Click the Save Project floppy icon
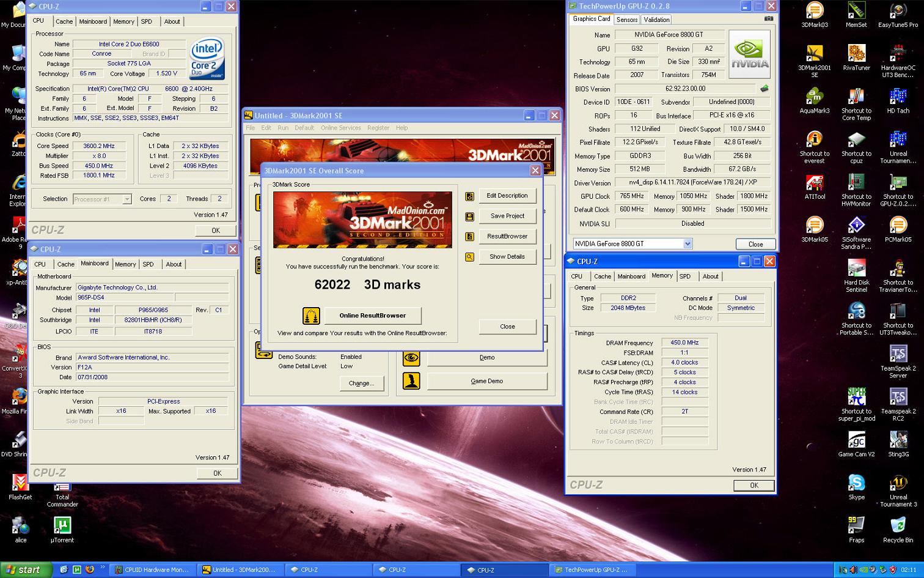The height and width of the screenshot is (578, 924). coord(469,217)
